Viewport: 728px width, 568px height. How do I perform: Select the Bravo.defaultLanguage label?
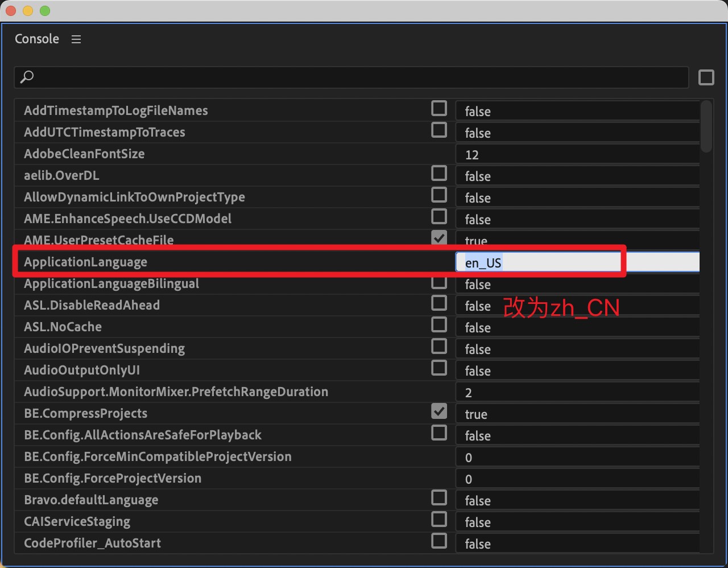[91, 500]
